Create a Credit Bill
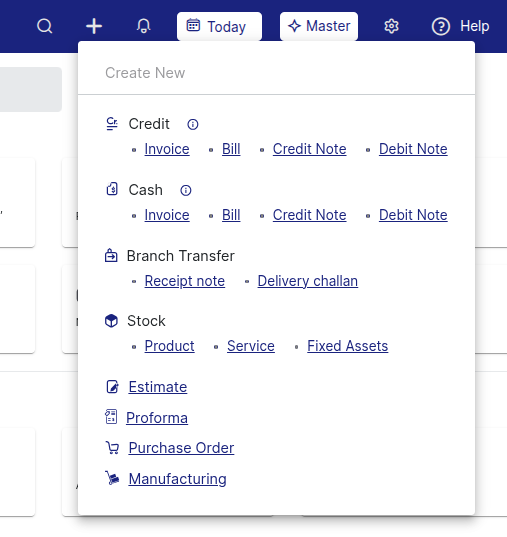This screenshot has height=537, width=507. pyautogui.click(x=231, y=149)
